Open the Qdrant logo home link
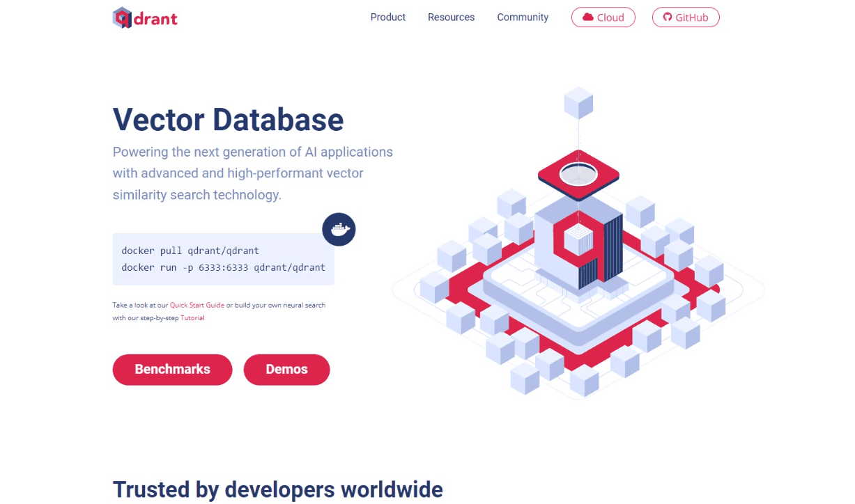This screenshot has height=504, width=855. 145,17
